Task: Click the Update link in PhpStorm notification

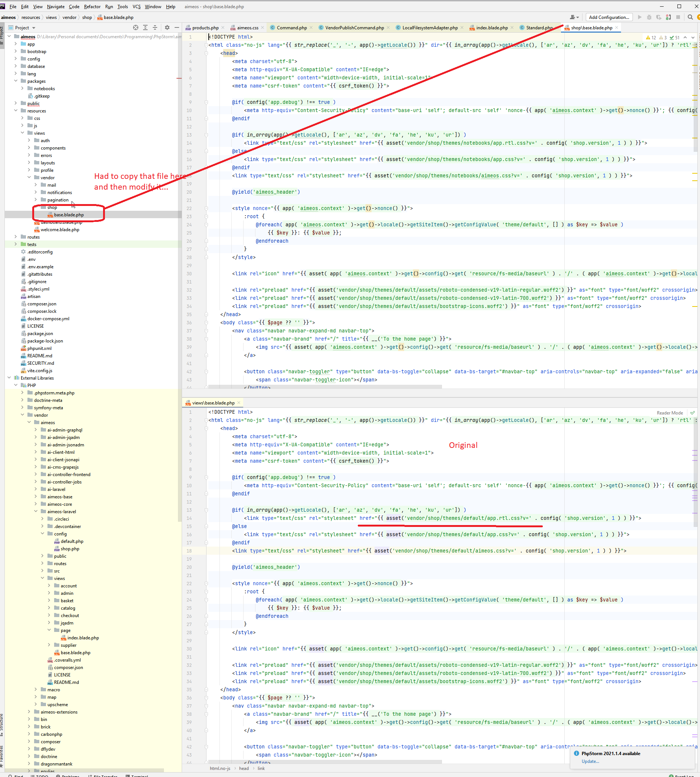Action: pyautogui.click(x=590, y=761)
